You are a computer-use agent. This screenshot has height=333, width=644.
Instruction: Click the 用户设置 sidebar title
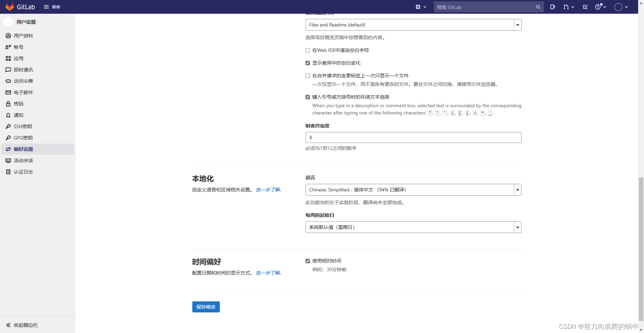pos(26,22)
